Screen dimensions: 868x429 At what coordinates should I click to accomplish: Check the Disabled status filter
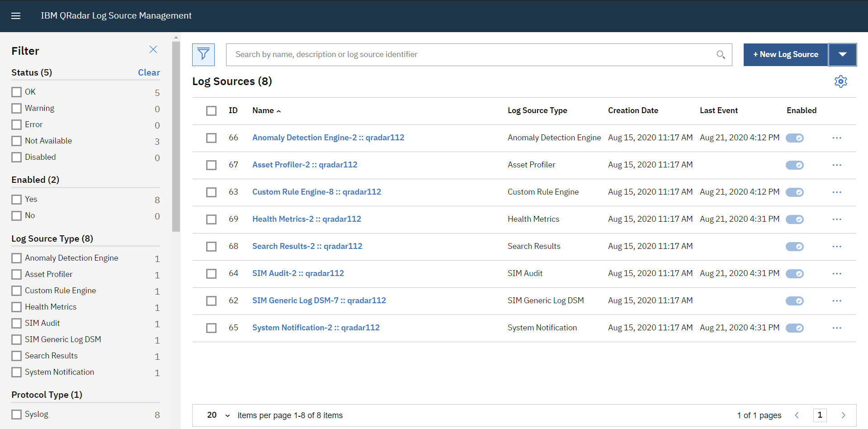(17, 157)
